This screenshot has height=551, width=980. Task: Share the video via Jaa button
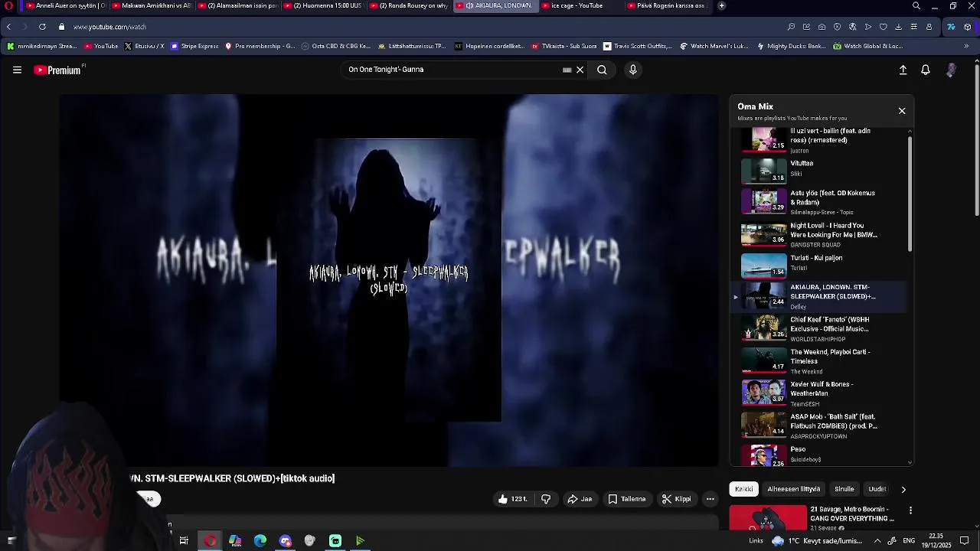click(x=579, y=499)
